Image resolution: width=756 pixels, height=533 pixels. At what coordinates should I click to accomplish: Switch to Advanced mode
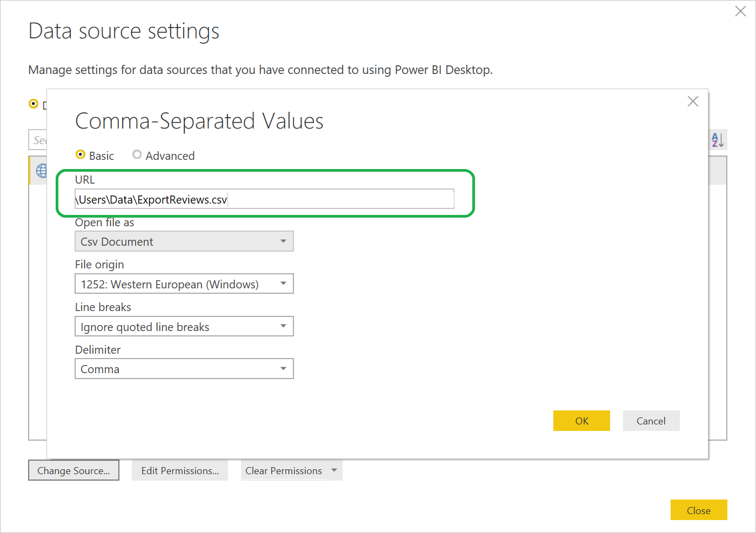tap(137, 155)
